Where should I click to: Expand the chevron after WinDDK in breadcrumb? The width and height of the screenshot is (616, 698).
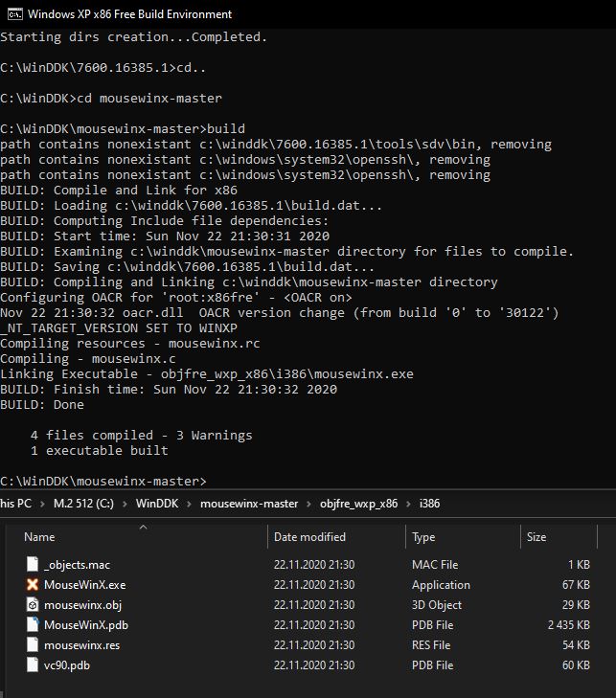(190, 504)
